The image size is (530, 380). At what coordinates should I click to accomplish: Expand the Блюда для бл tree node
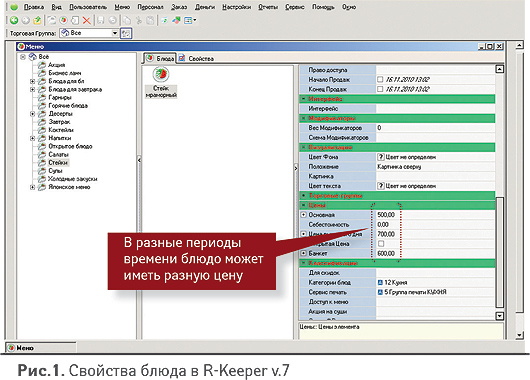point(32,81)
